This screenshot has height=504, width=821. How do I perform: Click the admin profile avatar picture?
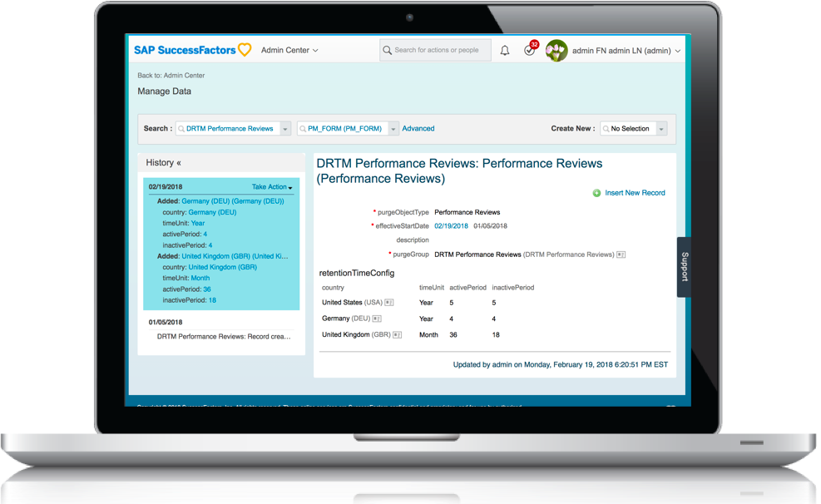pos(556,51)
